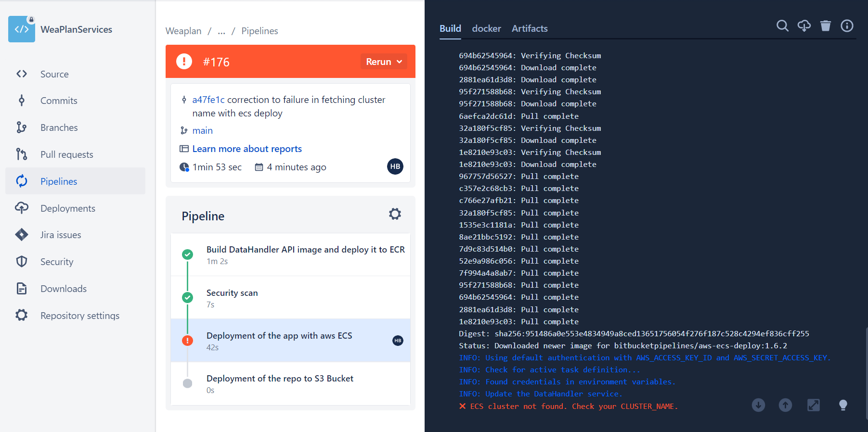Click the main branch link
Image resolution: width=868 pixels, height=432 pixels.
pyautogui.click(x=202, y=130)
